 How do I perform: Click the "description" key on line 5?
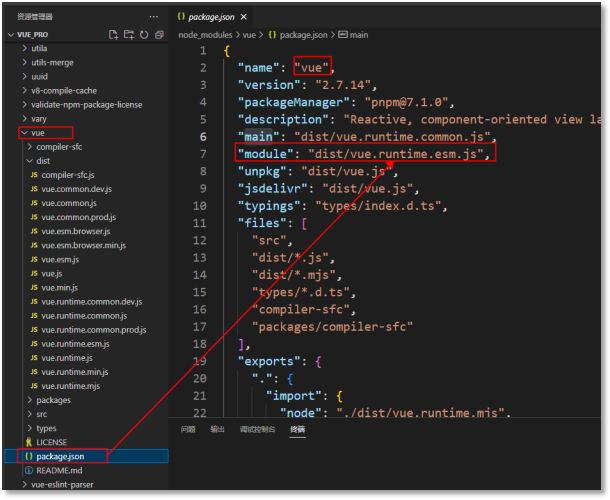(282, 119)
